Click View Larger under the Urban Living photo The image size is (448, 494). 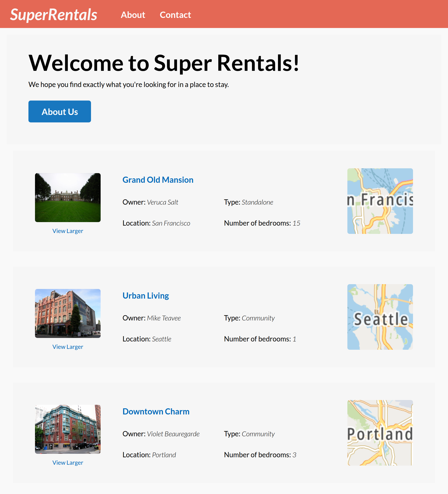point(68,346)
